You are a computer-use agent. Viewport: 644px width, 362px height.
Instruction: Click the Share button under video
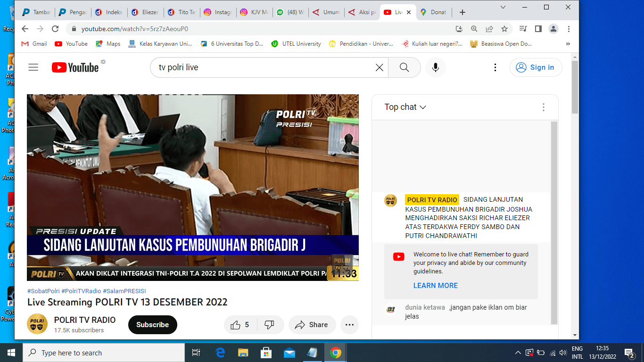pyautogui.click(x=312, y=325)
